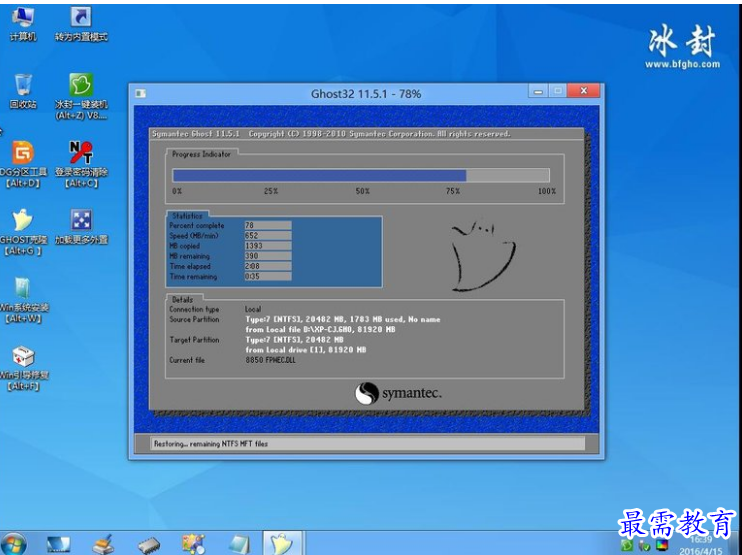Launch Win引导修复 (Alt+F) icon
Image resolution: width=742 pixels, height=555 pixels.
click(23, 368)
